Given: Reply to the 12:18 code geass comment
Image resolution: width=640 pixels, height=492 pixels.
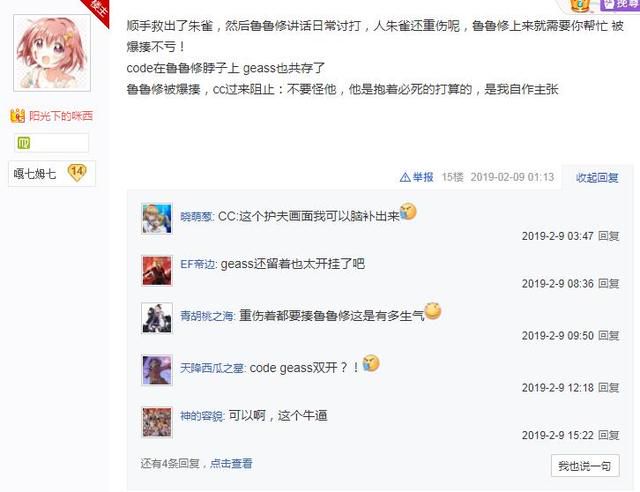Looking at the screenshot, I should click(609, 387).
